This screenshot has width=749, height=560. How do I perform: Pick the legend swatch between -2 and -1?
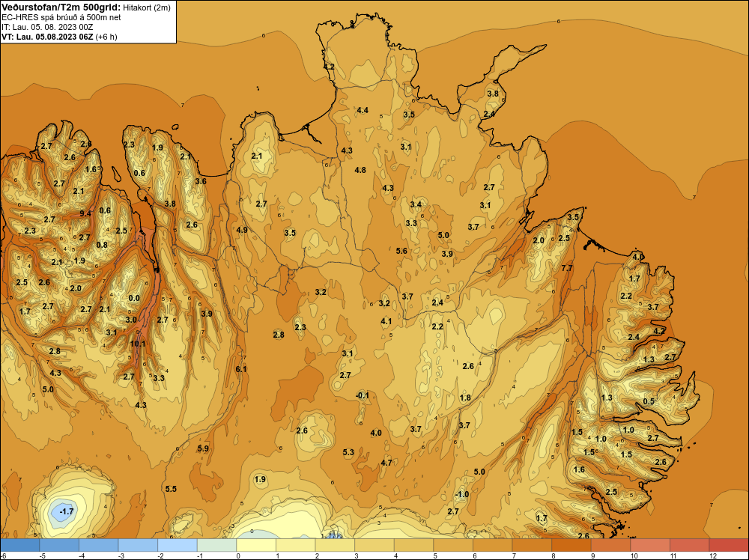pos(178,545)
